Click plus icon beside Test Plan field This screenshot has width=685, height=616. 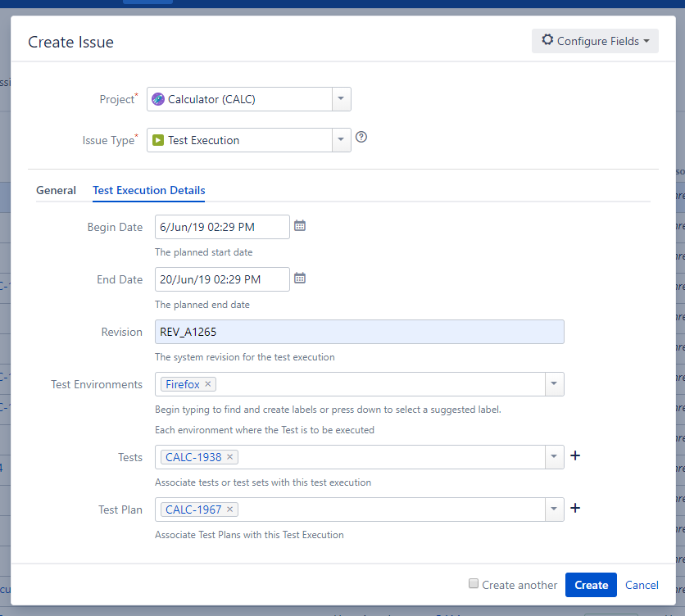[575, 508]
